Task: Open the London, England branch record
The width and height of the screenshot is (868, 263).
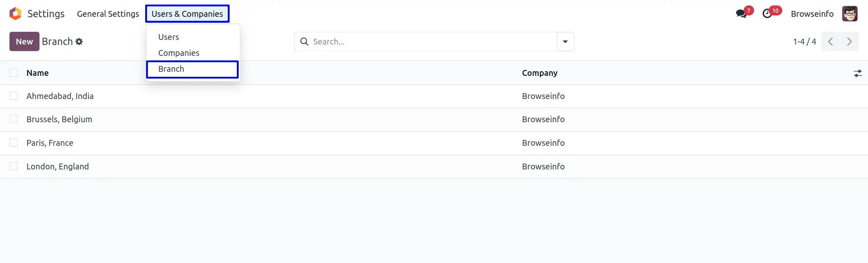Action: click(x=58, y=166)
